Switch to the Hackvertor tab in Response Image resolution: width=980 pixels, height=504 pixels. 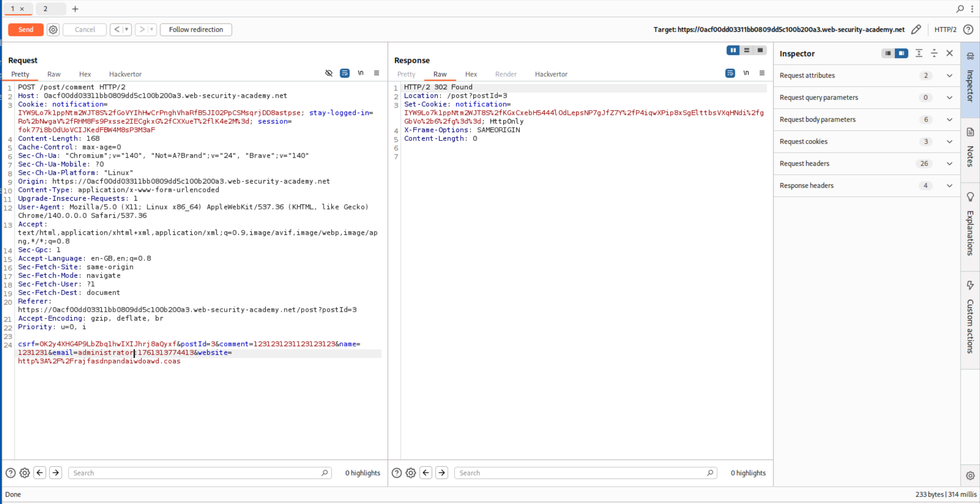click(x=551, y=74)
